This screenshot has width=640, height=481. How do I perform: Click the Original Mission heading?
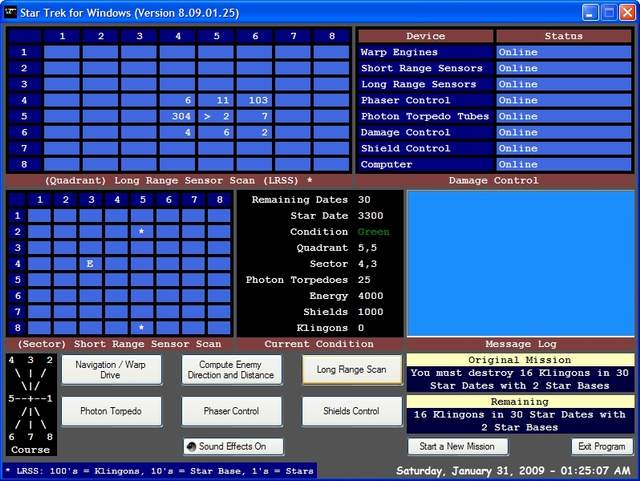[520, 360]
